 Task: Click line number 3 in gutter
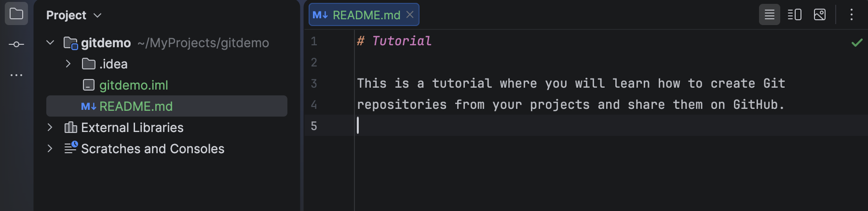tap(314, 84)
